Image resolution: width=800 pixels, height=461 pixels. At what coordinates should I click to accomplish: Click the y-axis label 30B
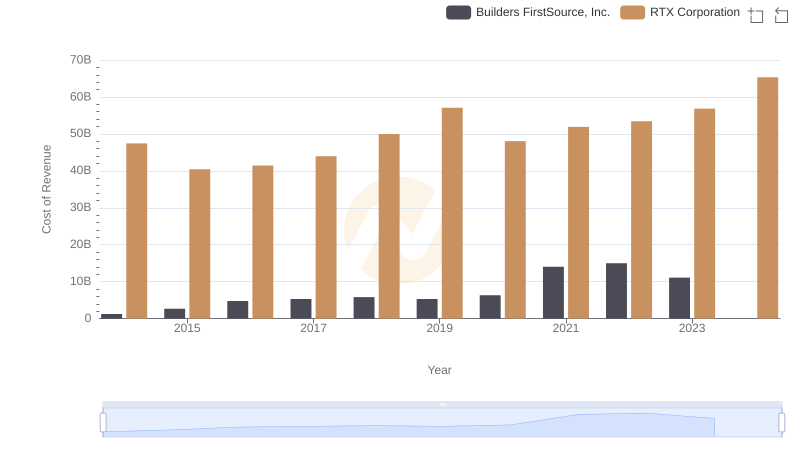[81, 208]
